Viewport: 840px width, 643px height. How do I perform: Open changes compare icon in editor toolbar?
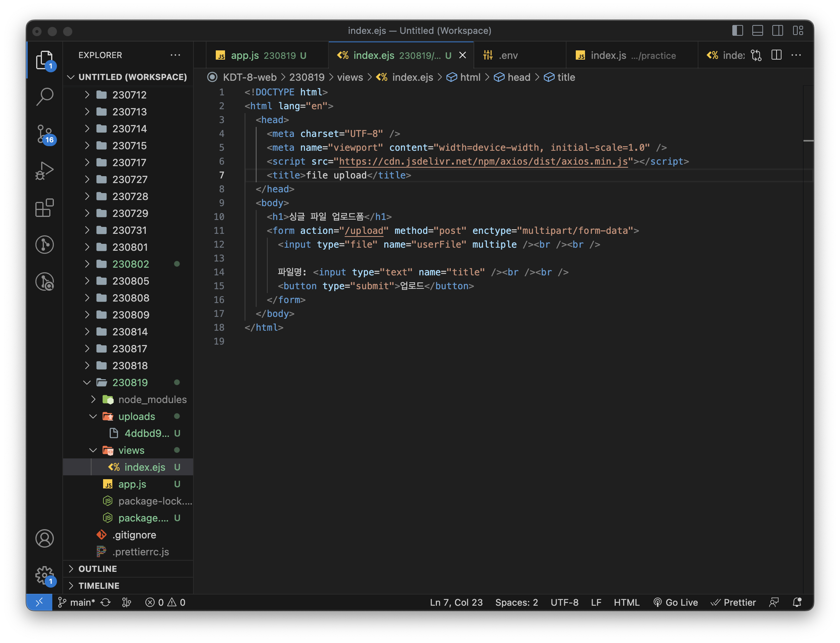pos(756,55)
